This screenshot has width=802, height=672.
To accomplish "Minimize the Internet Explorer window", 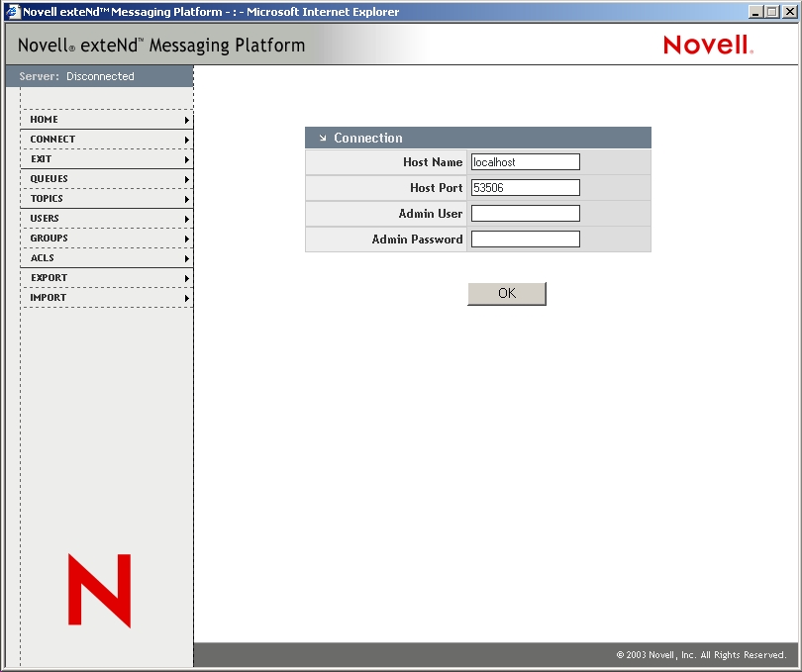I will [755, 12].
